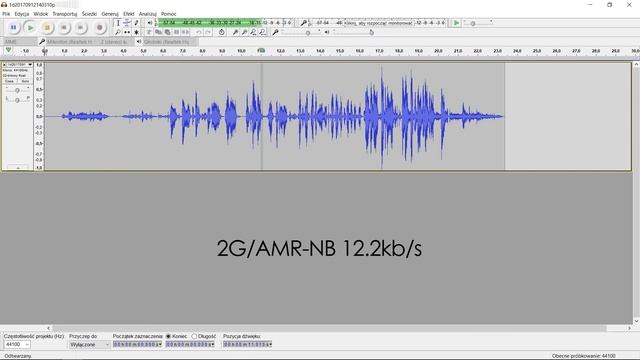Click the mixer toolbar microphone icon

[275, 32]
